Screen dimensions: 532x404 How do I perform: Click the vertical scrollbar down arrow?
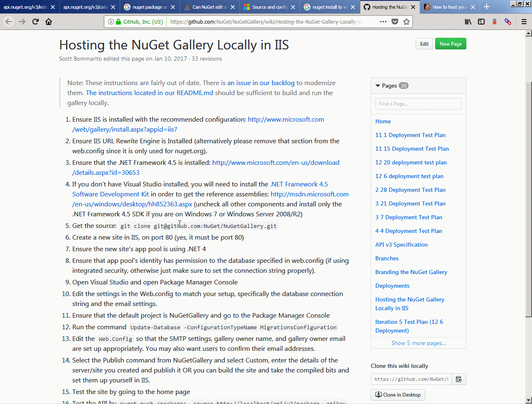[x=529, y=400]
